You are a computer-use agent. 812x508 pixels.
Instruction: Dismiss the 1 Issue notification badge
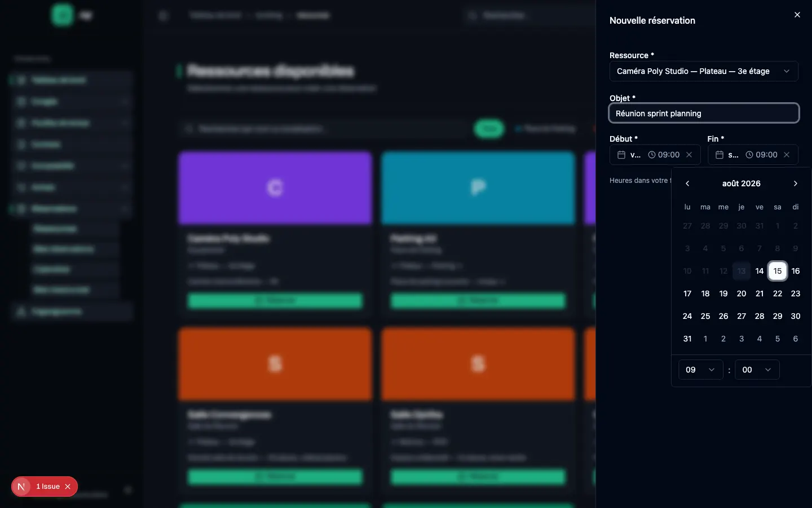coord(68,487)
